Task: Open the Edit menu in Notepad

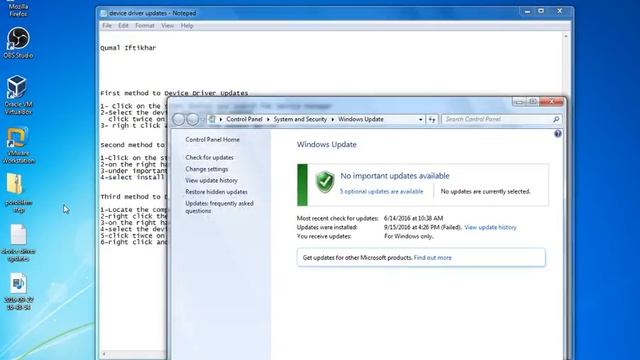Action: coord(123,26)
